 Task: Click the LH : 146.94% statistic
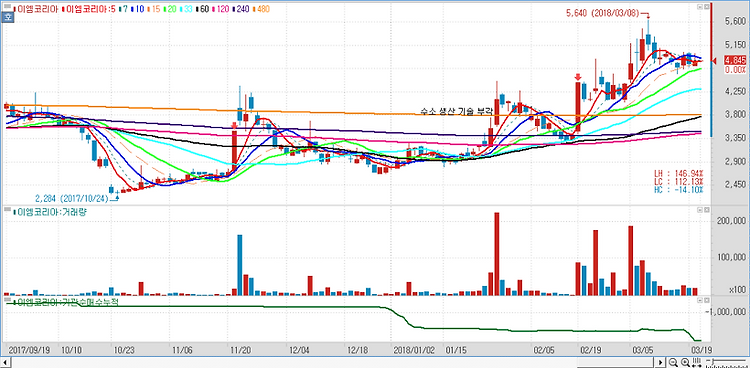[x=679, y=173]
